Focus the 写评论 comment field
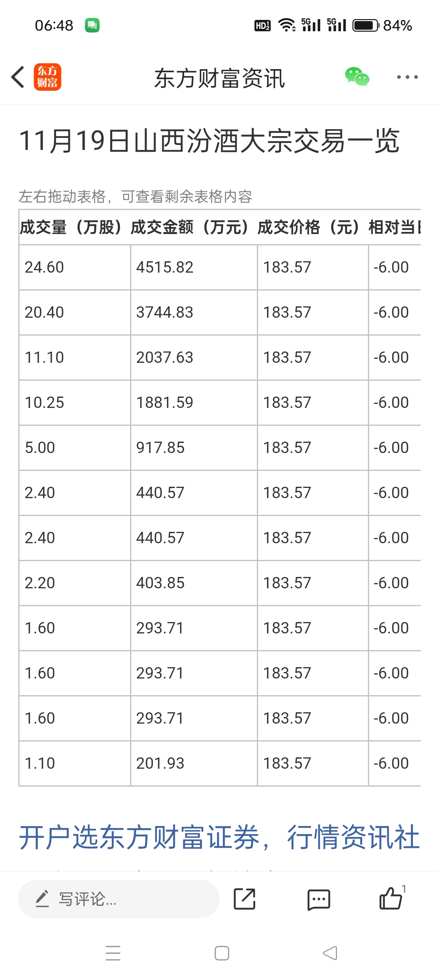This screenshot has height=980, width=439. 119,899
